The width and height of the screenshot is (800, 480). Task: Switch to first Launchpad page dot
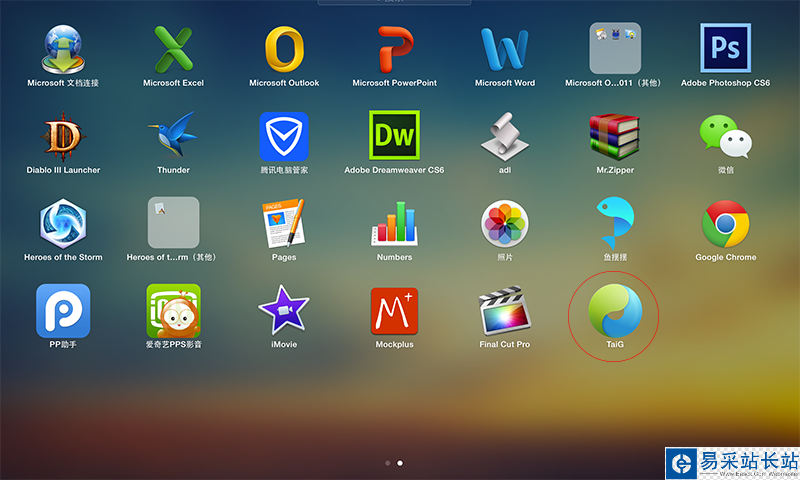(388, 463)
